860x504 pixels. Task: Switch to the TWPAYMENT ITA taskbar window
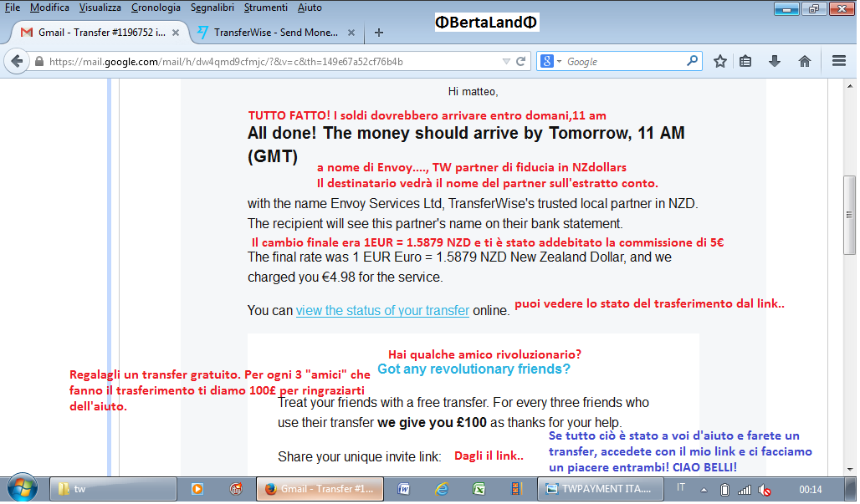pyautogui.click(x=600, y=489)
